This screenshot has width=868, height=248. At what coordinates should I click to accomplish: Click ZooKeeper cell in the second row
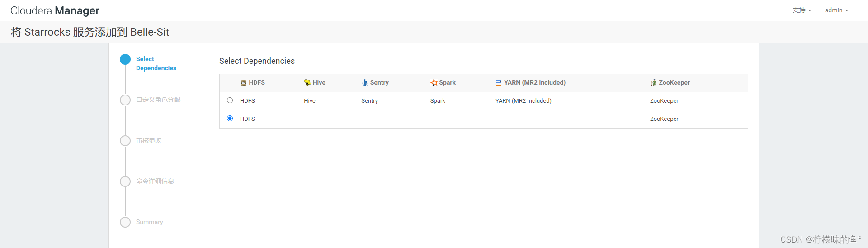coord(664,119)
